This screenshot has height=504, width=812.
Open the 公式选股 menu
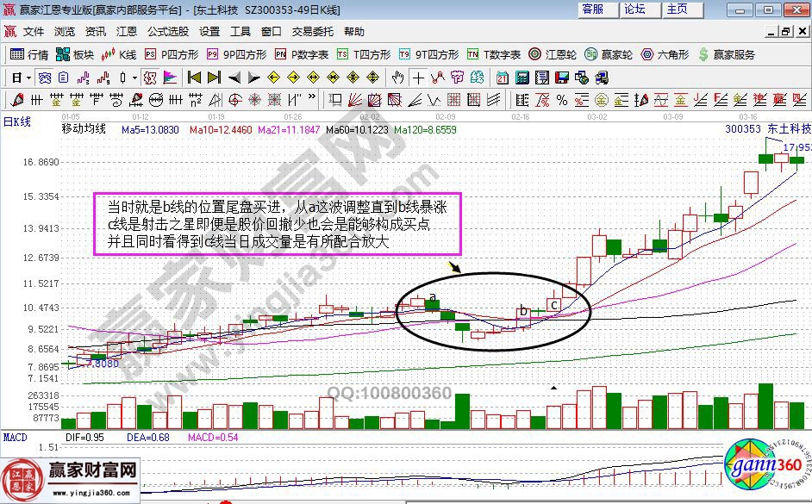pos(167,31)
